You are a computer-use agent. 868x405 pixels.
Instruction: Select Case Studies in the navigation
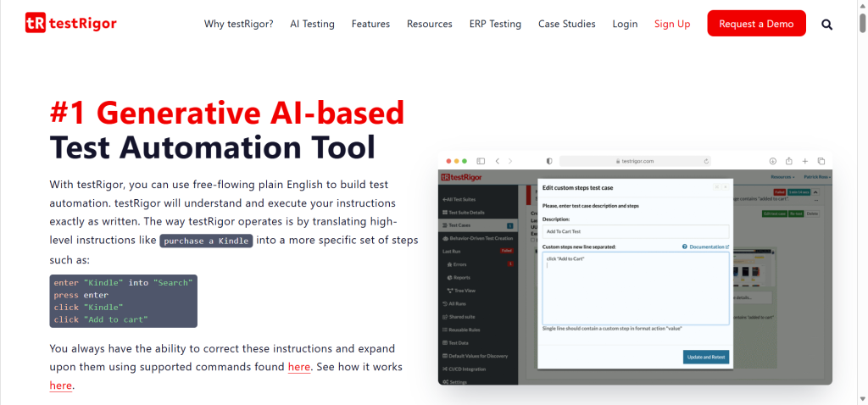coord(566,24)
